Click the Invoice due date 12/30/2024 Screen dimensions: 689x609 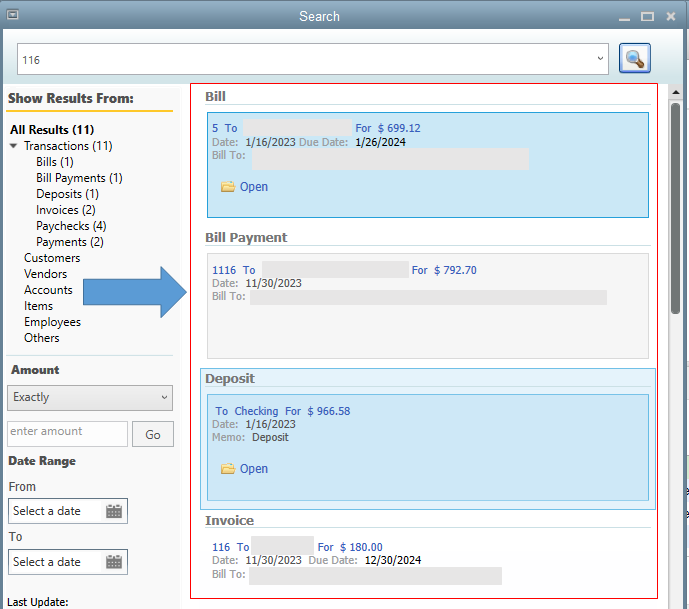[393, 560]
